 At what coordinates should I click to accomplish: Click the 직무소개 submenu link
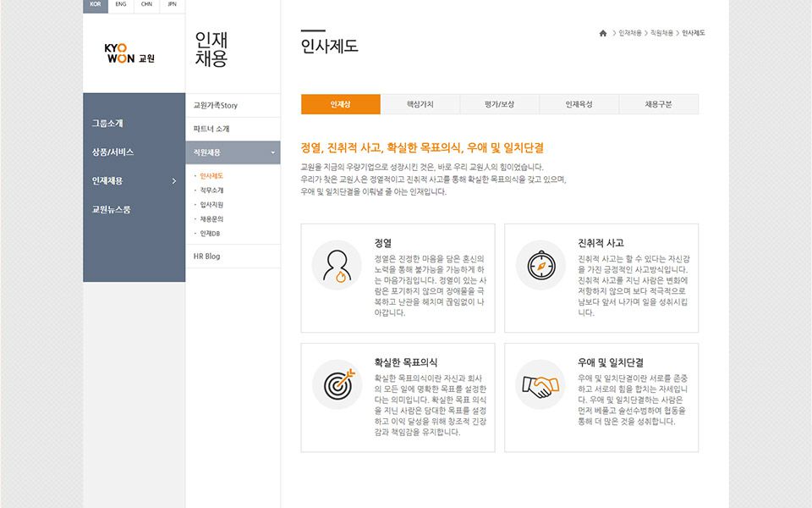(x=211, y=190)
